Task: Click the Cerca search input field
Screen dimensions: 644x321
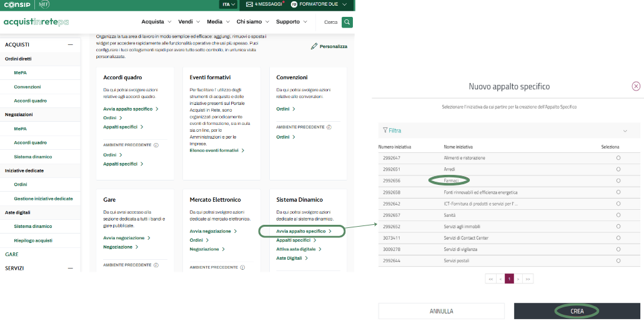Action: pyautogui.click(x=330, y=22)
